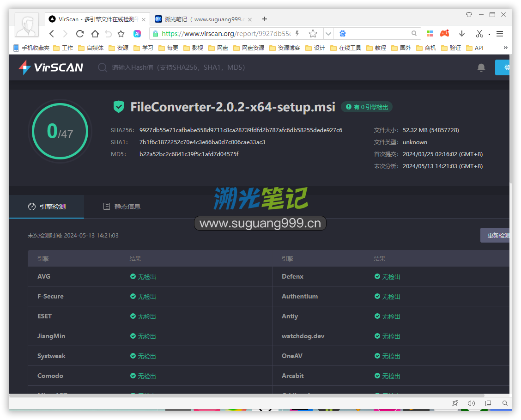Select the VirScan browser tab

pyautogui.click(x=97, y=19)
